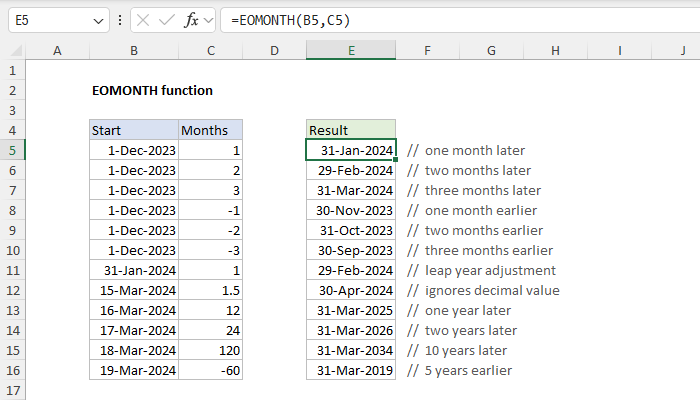Select row 1 header
The image size is (700, 400).
[12, 71]
